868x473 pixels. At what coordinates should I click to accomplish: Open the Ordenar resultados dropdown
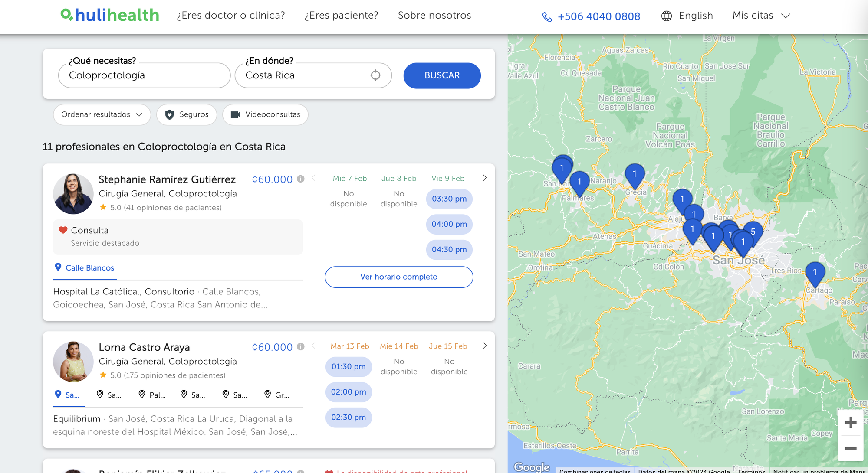point(102,114)
